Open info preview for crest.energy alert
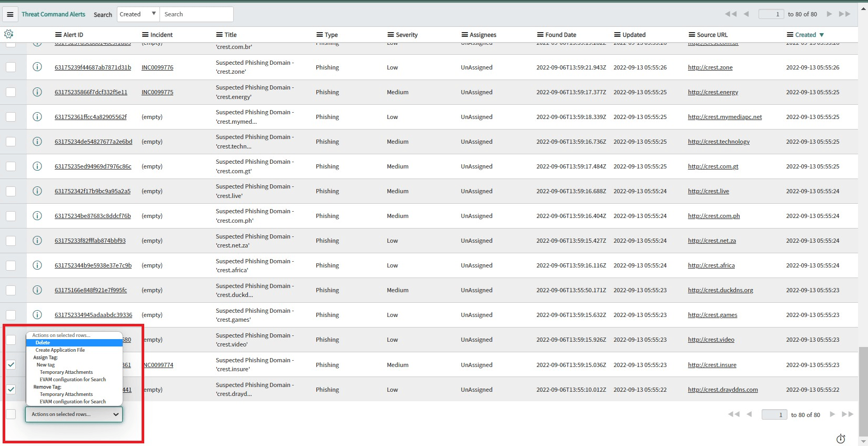 pos(37,92)
